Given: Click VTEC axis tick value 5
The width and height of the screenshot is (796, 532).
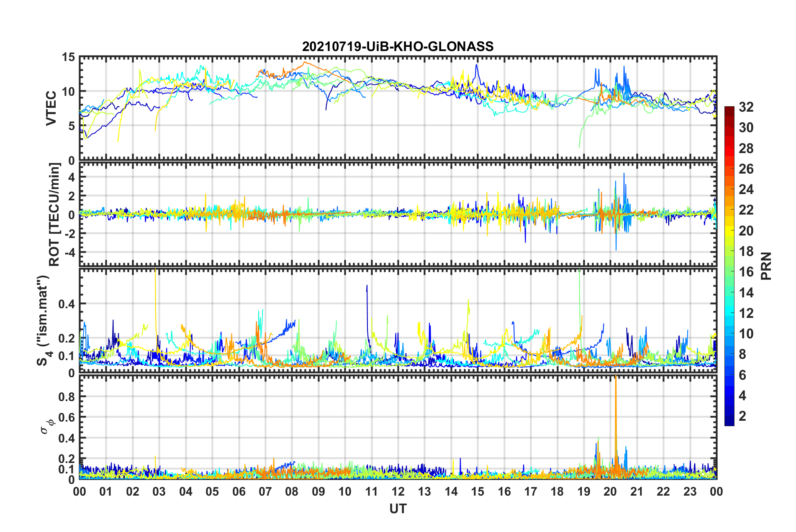Looking at the screenshot, I should point(71,126).
